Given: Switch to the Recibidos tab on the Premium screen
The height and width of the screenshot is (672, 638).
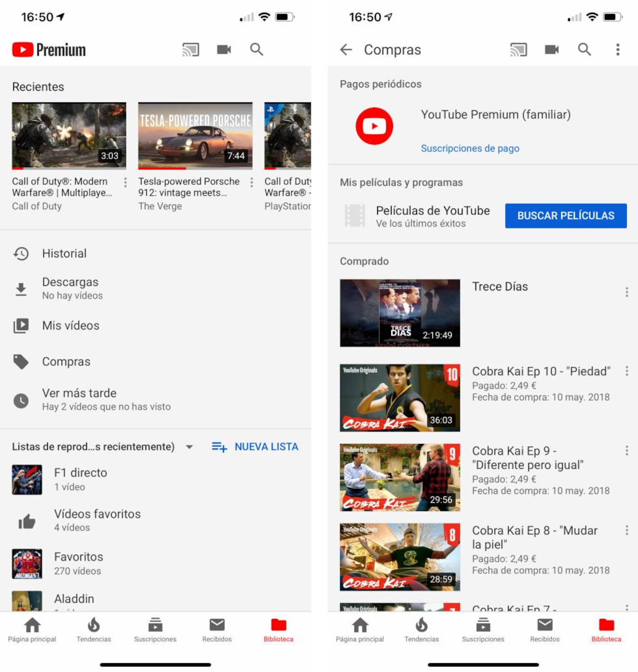Looking at the screenshot, I should 217,630.
